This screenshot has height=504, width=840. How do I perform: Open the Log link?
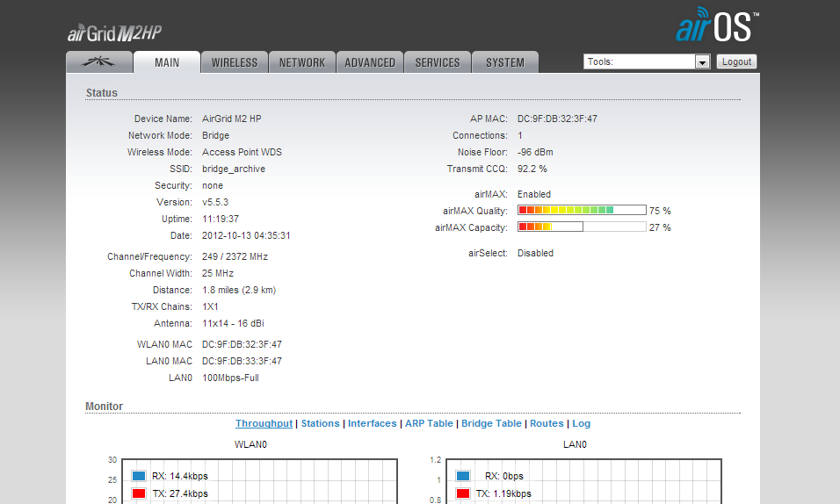582,423
